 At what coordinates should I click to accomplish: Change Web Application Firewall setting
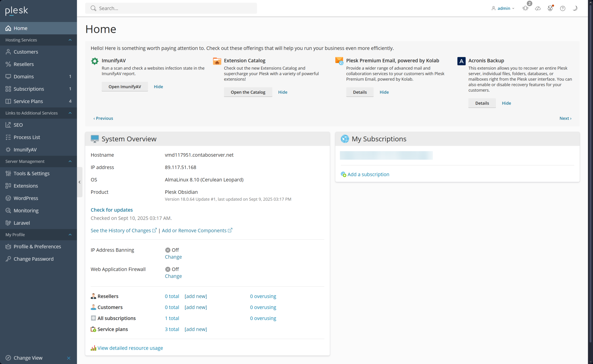(x=173, y=276)
